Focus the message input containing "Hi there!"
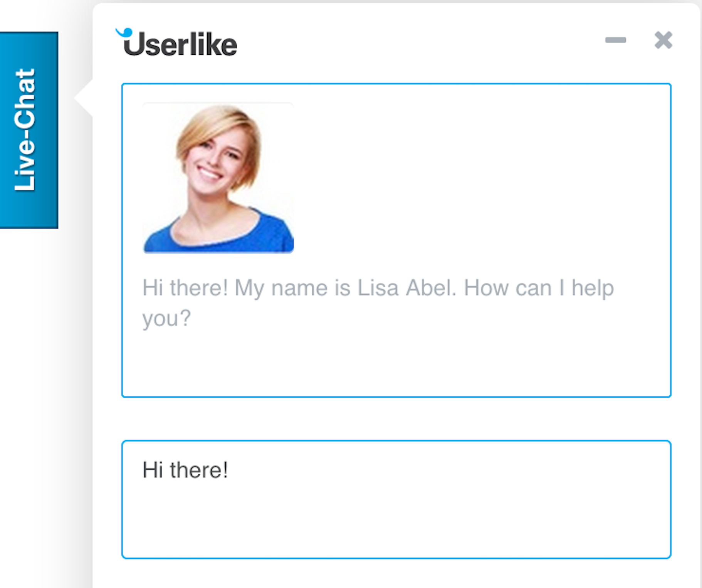 click(x=396, y=499)
